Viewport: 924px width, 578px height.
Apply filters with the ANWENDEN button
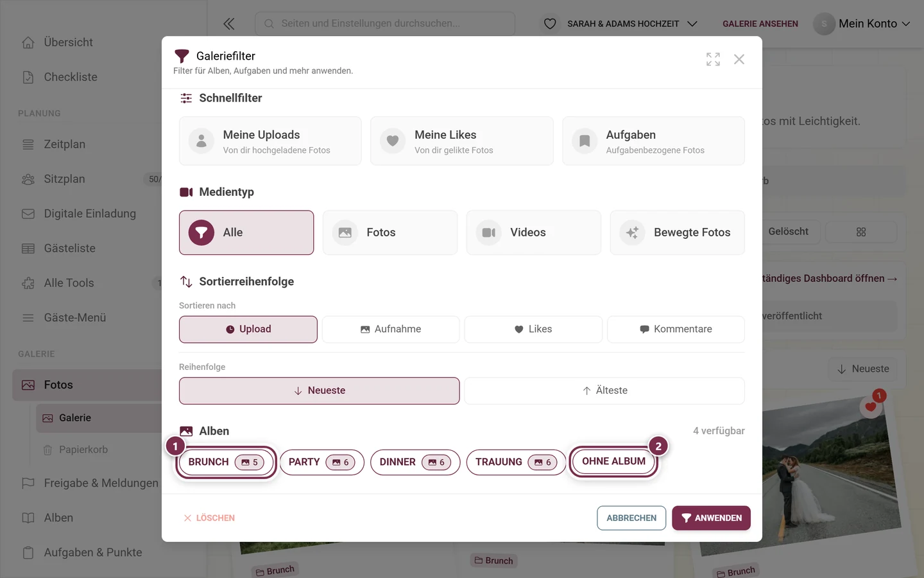coord(711,518)
